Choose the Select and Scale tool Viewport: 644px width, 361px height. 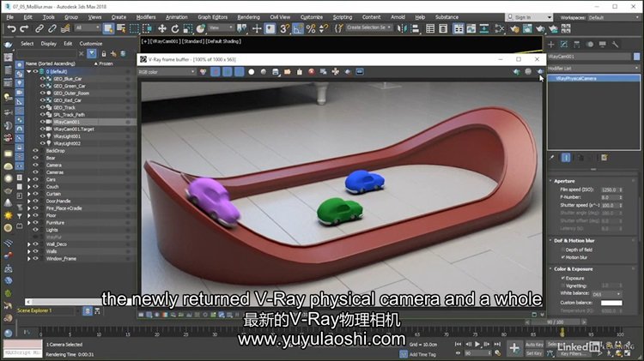(188, 28)
